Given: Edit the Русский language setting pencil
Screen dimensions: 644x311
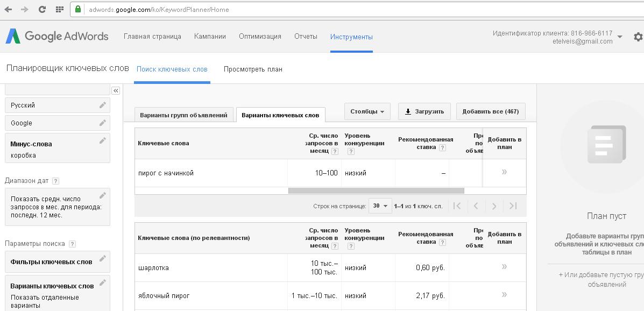Looking at the screenshot, I should 103,105.
